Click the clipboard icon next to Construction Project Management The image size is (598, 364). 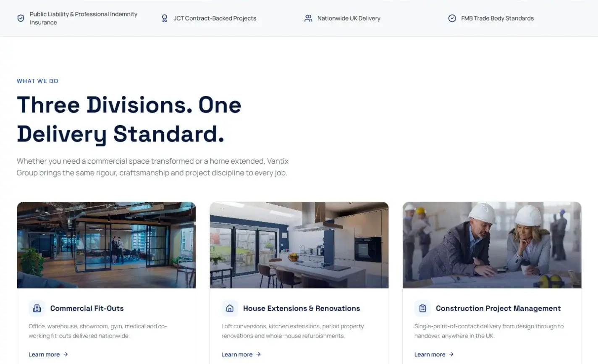point(422,308)
